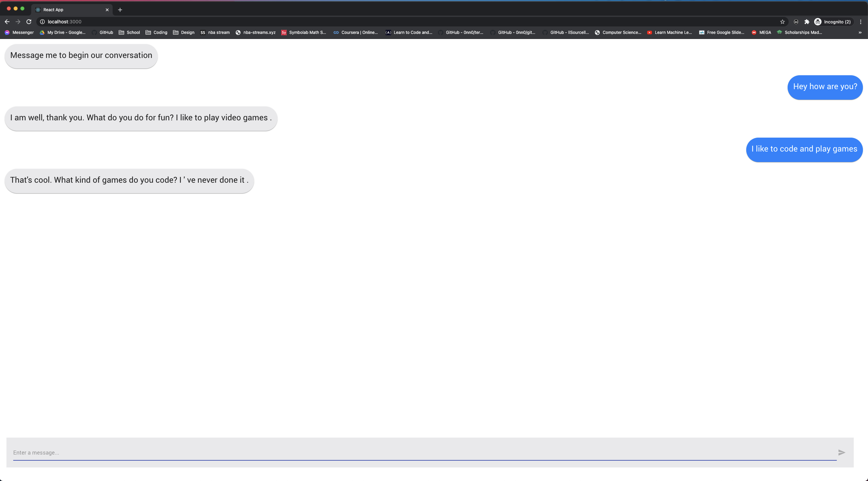Select the GitHub bookmarked tab
The width and height of the screenshot is (868, 481).
pos(106,32)
